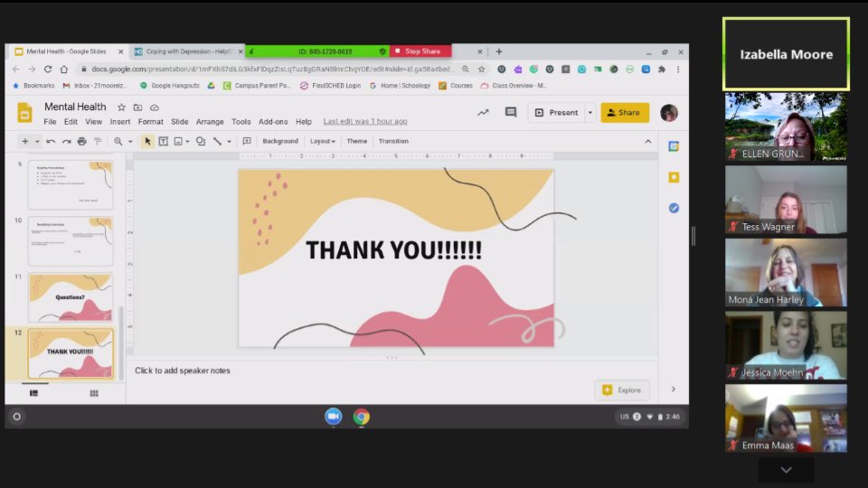Click the Explore button
The image size is (868, 488).
pyautogui.click(x=622, y=390)
